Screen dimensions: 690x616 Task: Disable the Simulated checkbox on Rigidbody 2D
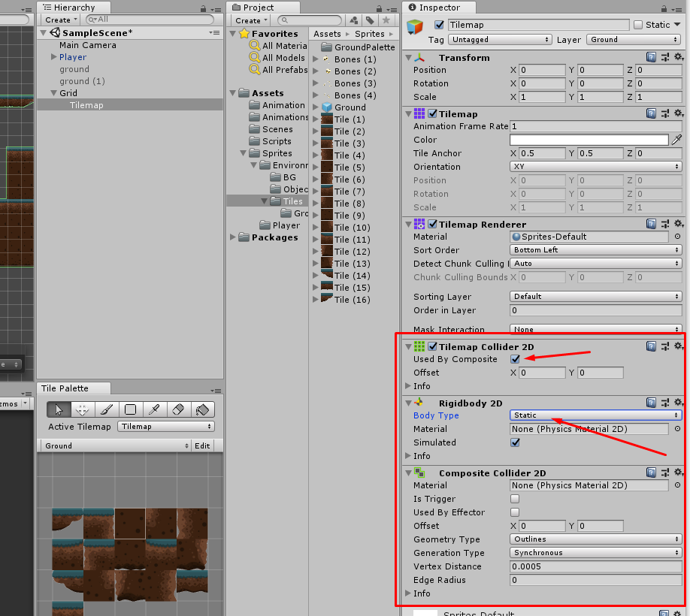pos(514,442)
